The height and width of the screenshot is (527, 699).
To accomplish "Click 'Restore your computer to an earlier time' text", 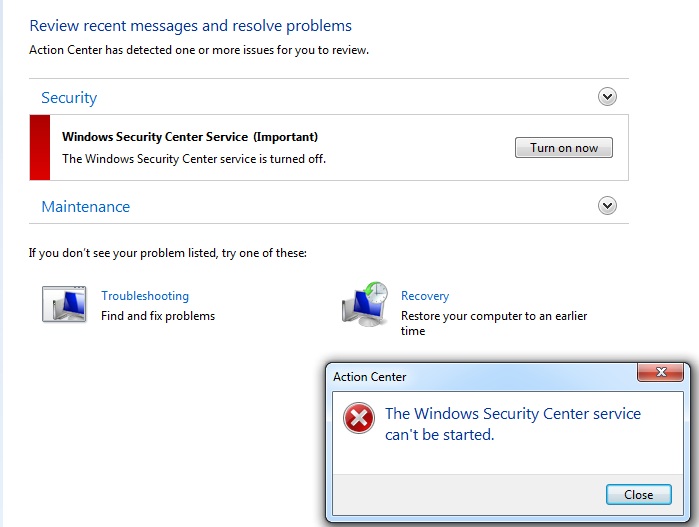I will point(494,323).
